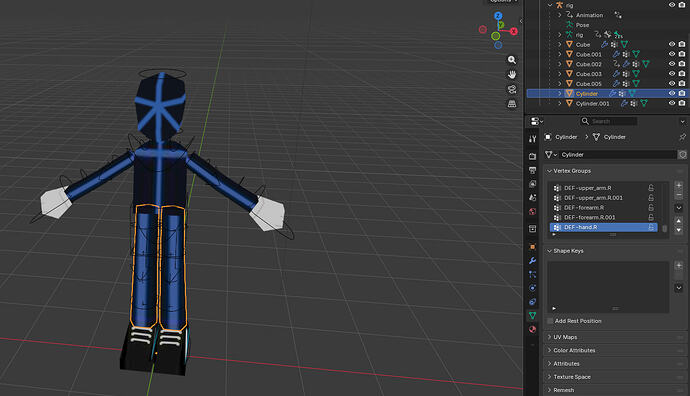Open the Collection properties tab icon
690x396 pixels.
(x=532, y=228)
